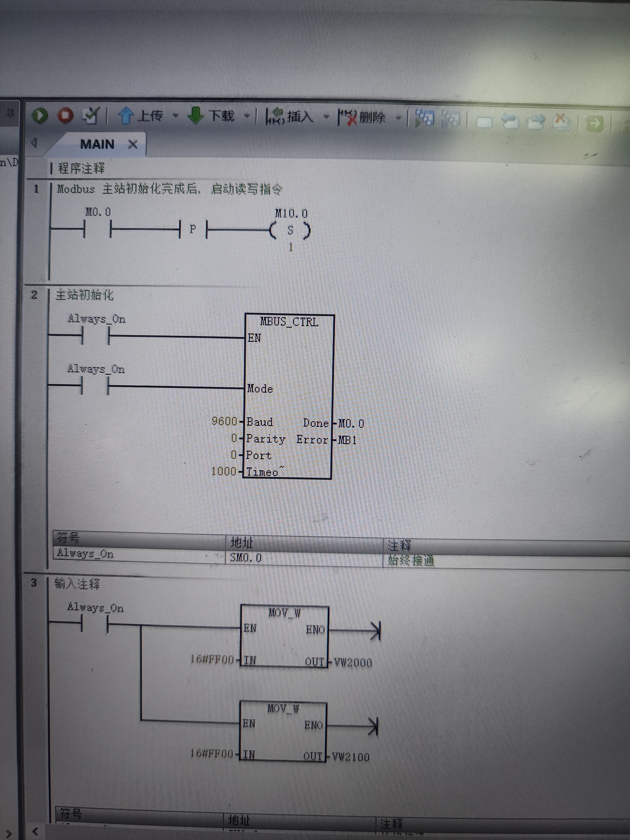Screen dimensions: 630x840
Task: Click the Upload (上传) button
Action: (141, 116)
